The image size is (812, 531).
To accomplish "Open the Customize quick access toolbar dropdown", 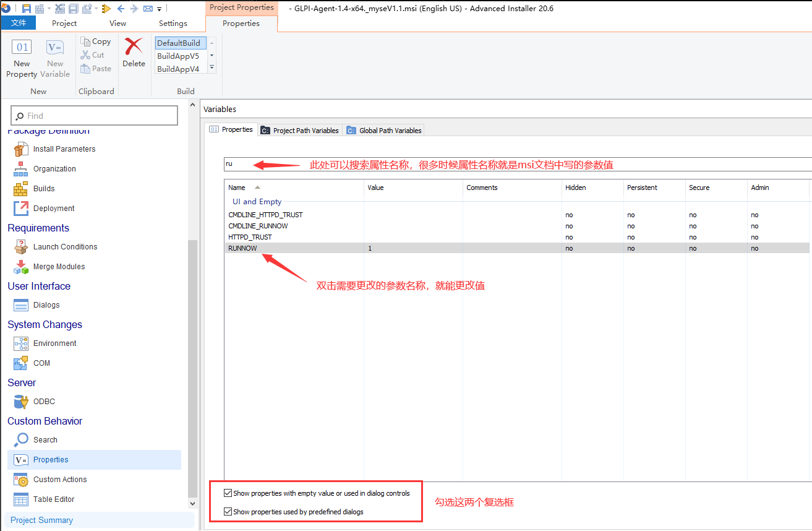I will (x=159, y=9).
